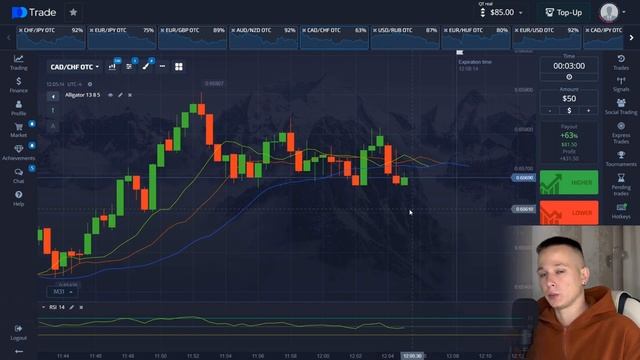Image resolution: width=640 pixels, height=360 pixels.
Task: Switch to CHF/JPY OTC tab
Action: [x=51, y=37]
